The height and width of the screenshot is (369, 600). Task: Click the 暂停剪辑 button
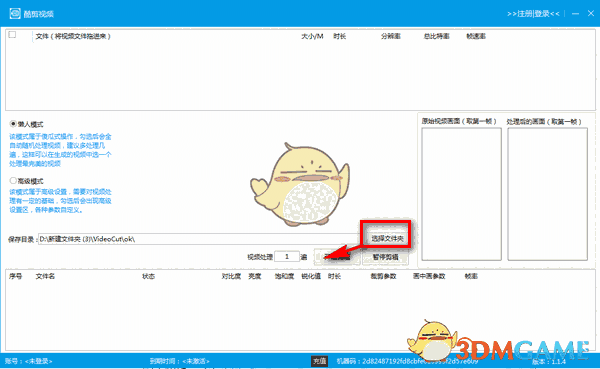pyautogui.click(x=386, y=257)
